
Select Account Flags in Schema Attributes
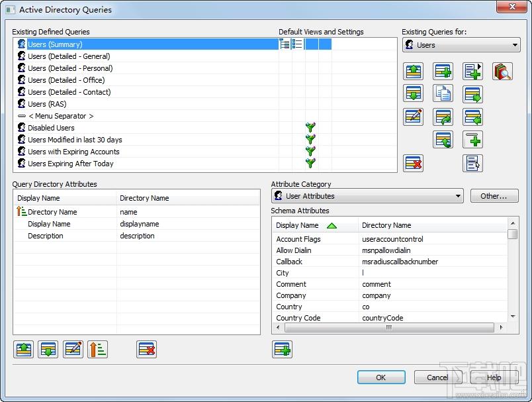point(390,239)
